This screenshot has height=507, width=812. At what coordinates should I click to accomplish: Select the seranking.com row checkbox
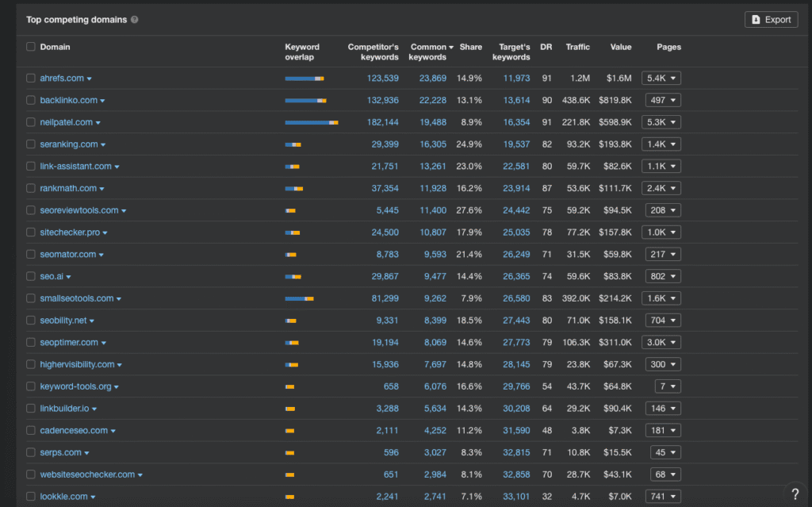click(x=31, y=144)
